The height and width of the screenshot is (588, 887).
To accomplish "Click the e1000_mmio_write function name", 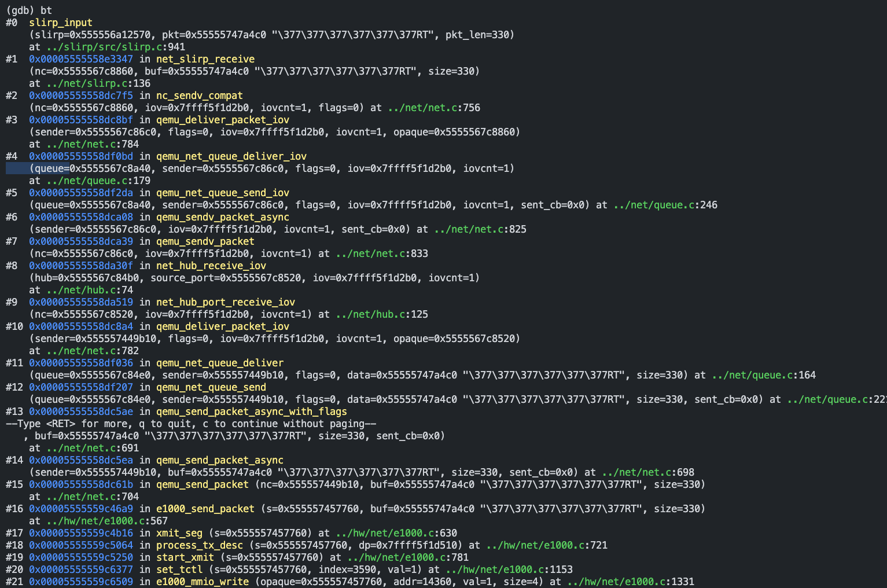I will [x=203, y=582].
